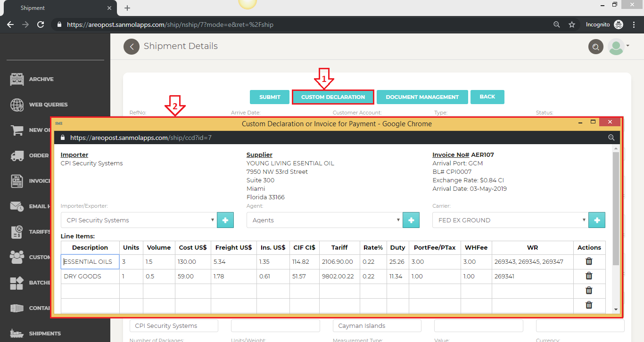
Task: Add new Importer/Exporter with plus button
Action: pyautogui.click(x=225, y=220)
